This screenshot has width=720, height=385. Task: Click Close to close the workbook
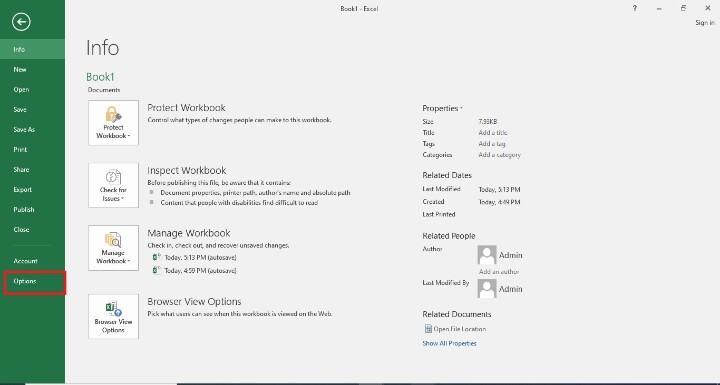[32, 229]
